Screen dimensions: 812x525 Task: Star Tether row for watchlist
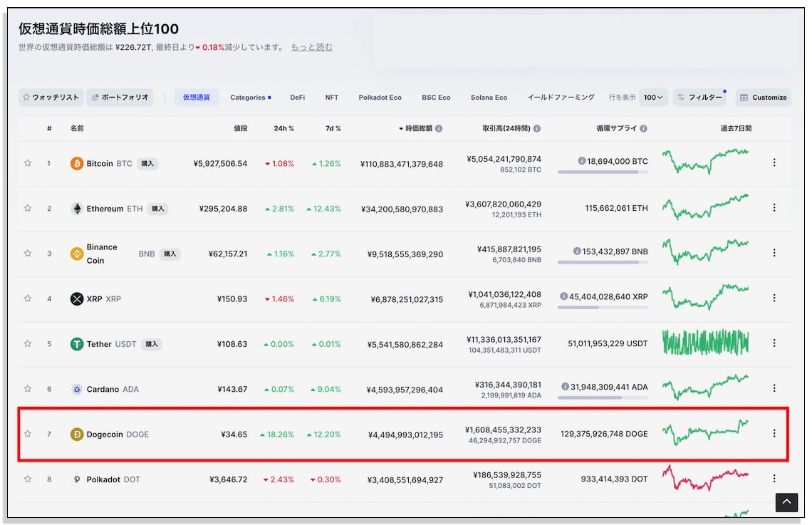click(28, 343)
